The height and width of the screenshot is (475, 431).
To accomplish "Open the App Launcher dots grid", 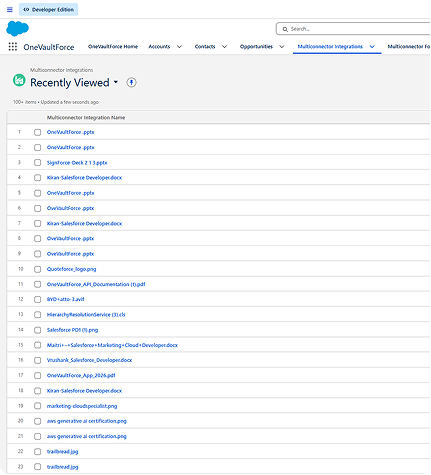I will point(13,47).
